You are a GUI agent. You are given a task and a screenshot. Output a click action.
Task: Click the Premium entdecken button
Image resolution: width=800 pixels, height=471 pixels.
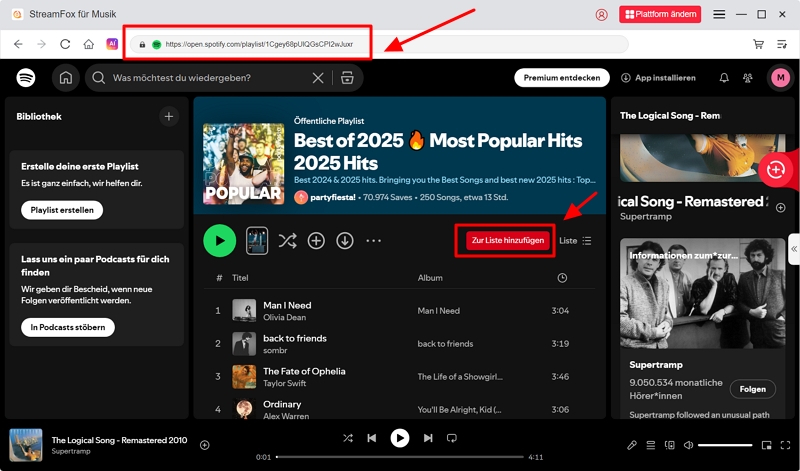pyautogui.click(x=562, y=78)
